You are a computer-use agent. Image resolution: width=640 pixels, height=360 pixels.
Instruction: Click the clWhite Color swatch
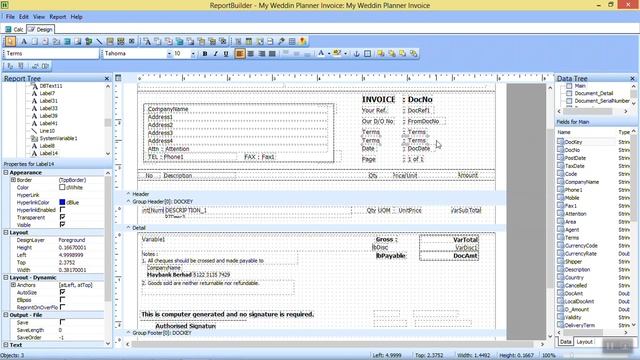(62, 187)
